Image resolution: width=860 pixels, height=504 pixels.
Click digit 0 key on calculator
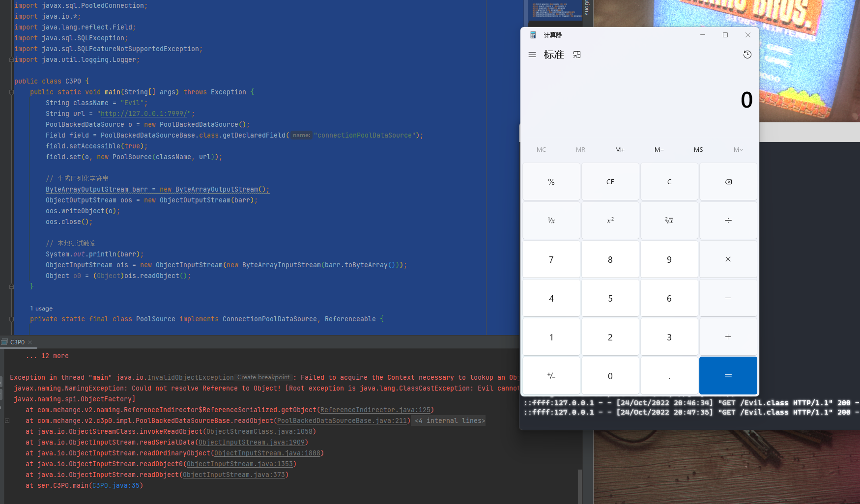coord(610,376)
